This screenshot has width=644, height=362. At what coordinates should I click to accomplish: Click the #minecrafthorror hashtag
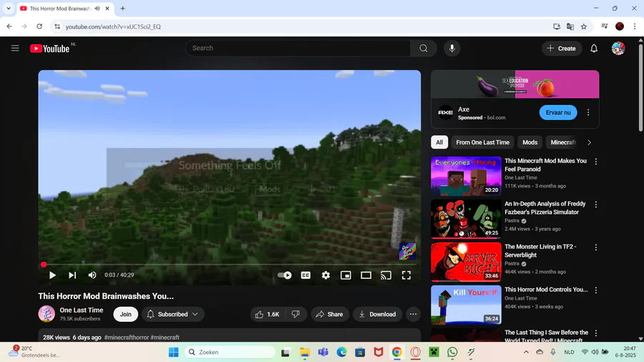click(x=127, y=338)
